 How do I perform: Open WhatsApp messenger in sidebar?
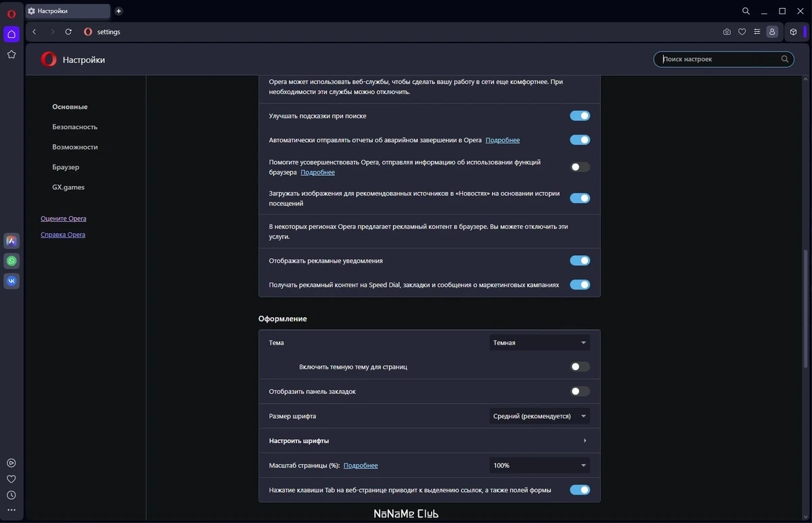(12, 261)
